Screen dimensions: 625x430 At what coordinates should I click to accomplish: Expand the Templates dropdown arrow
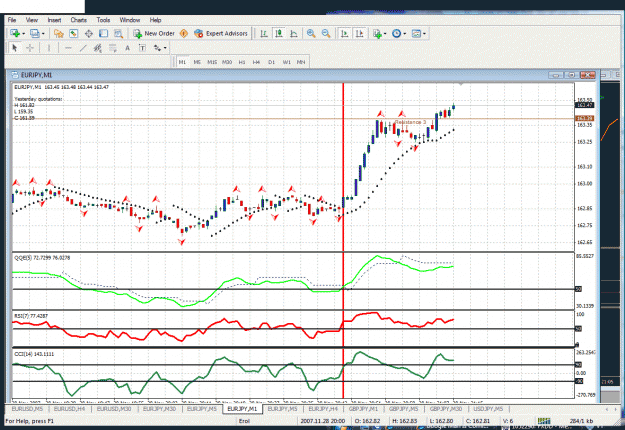424,34
